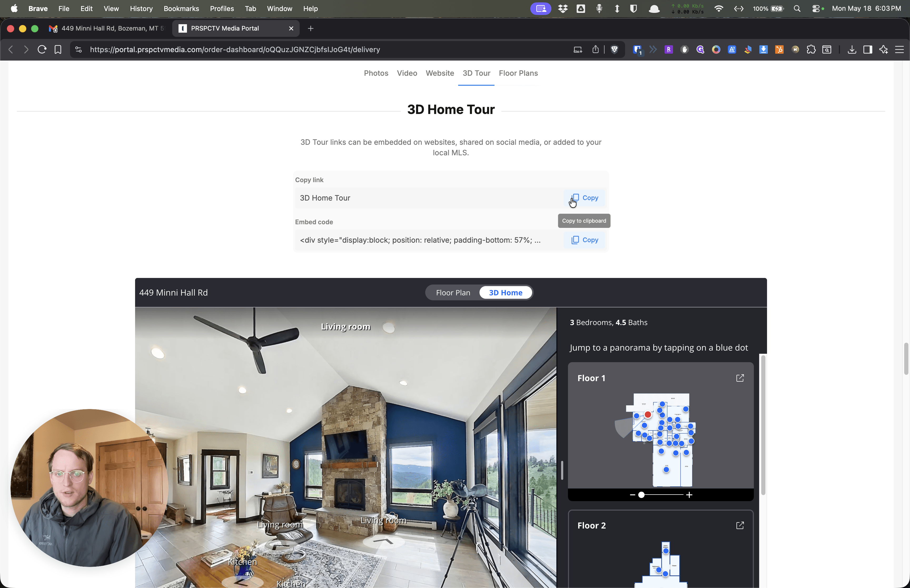
Task: Go back to previous page
Action: [x=11, y=49]
